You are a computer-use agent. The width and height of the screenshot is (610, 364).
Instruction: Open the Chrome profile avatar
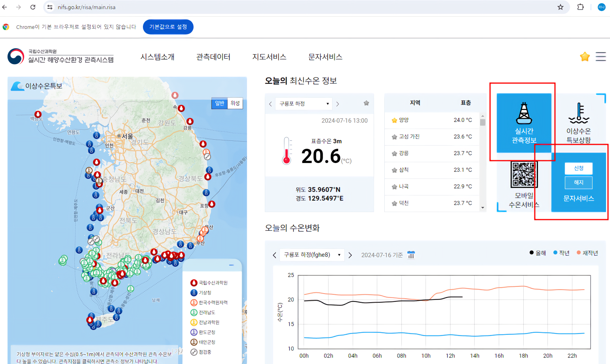(601, 7)
